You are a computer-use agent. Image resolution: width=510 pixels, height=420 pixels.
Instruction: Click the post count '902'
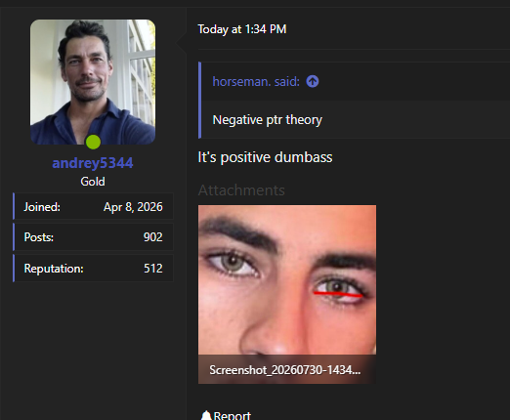click(x=153, y=237)
